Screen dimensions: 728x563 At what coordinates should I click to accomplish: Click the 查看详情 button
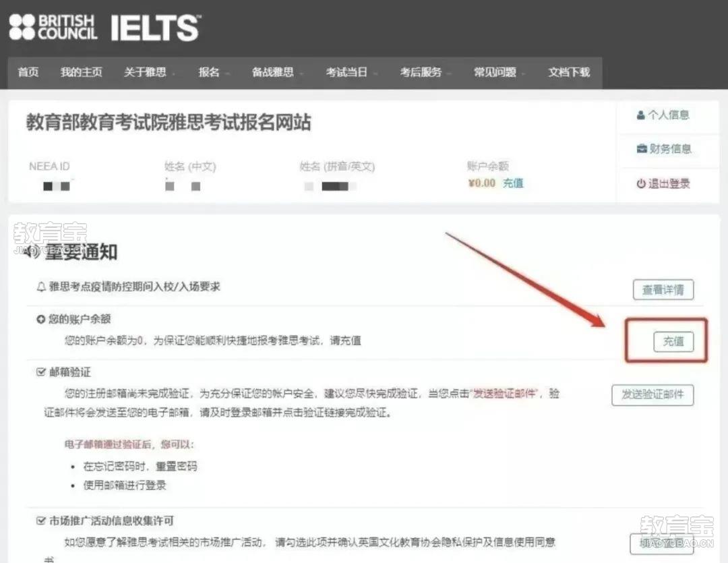click(663, 289)
